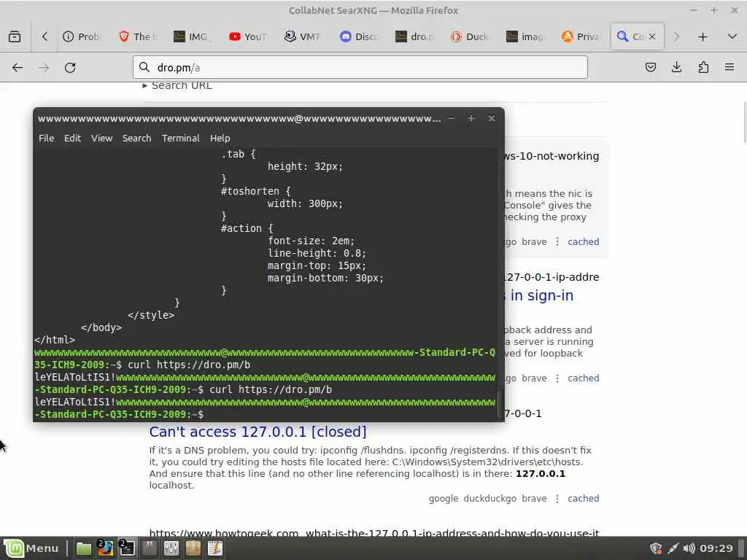
Task: Click the Firefox page vertical scrollbar
Action: pos(744,122)
